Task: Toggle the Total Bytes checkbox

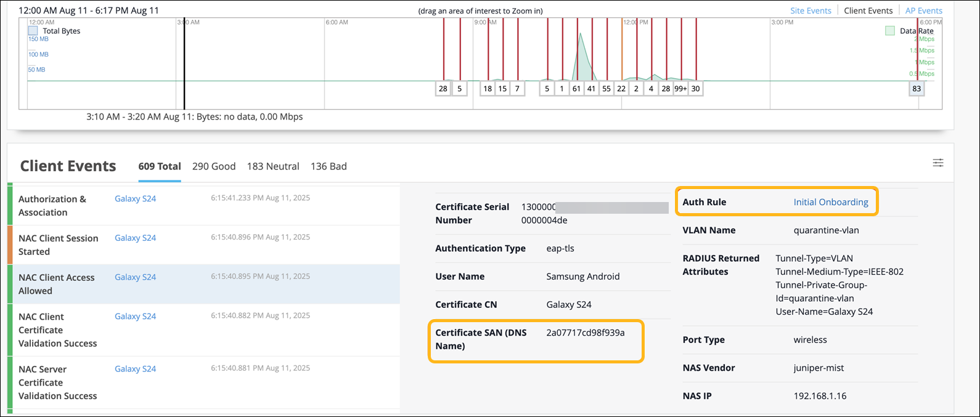Action: pyautogui.click(x=33, y=31)
